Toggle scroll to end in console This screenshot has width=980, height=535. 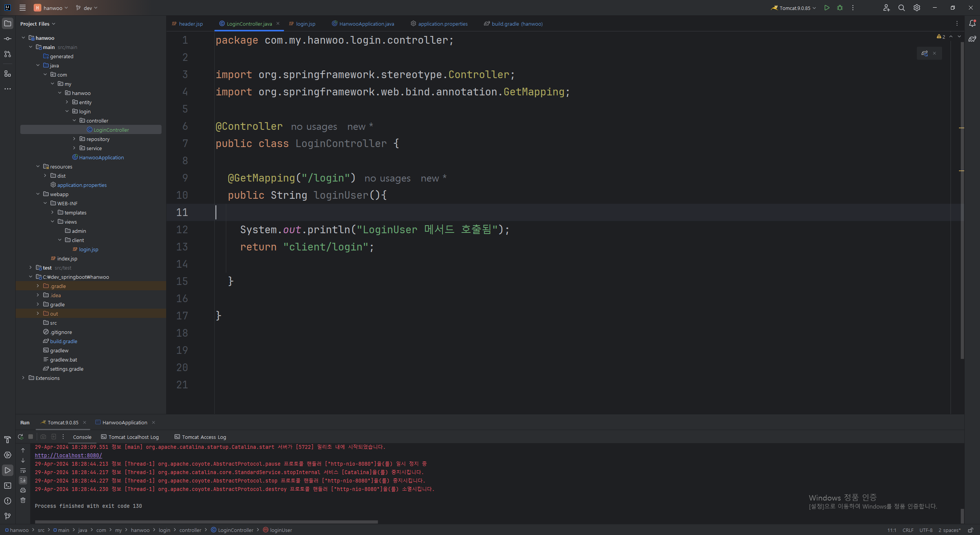click(x=23, y=480)
